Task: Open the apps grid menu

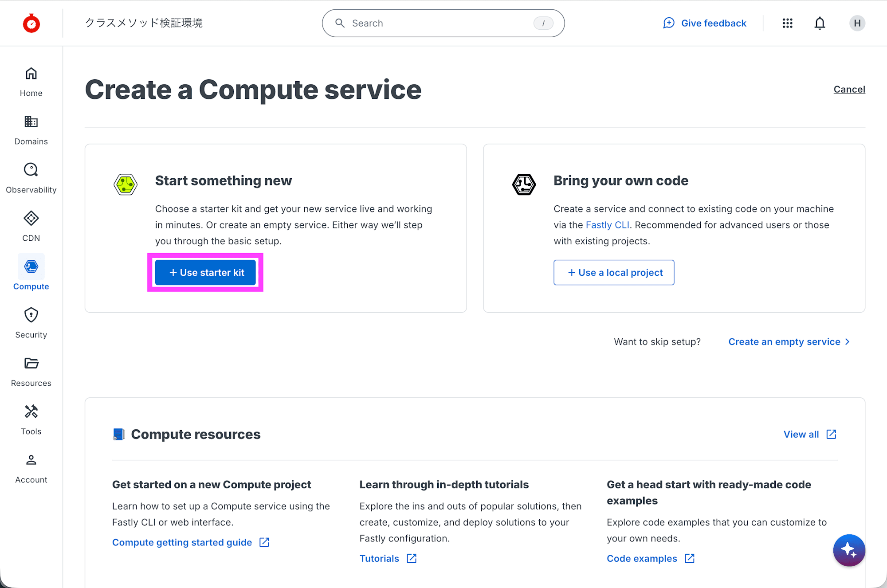Action: click(787, 23)
